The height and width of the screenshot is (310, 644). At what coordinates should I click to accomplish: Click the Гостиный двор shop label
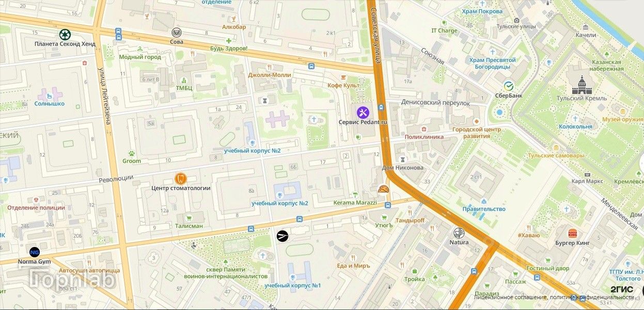pos(548,268)
